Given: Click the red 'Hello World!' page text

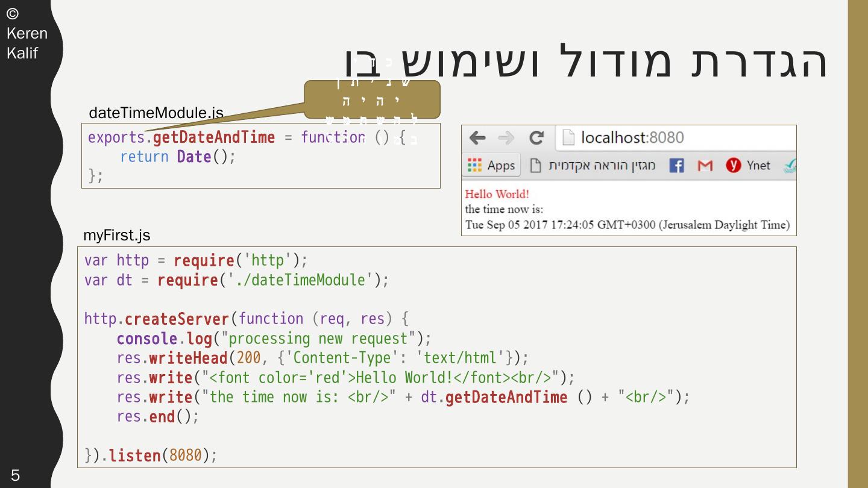Looking at the screenshot, I should tap(497, 194).
